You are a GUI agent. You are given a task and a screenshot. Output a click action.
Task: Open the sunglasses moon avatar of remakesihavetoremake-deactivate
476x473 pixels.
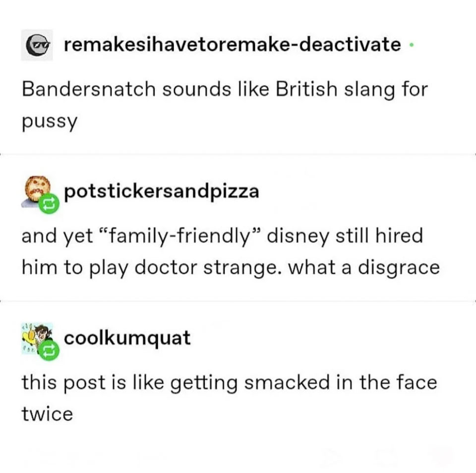tap(37, 45)
